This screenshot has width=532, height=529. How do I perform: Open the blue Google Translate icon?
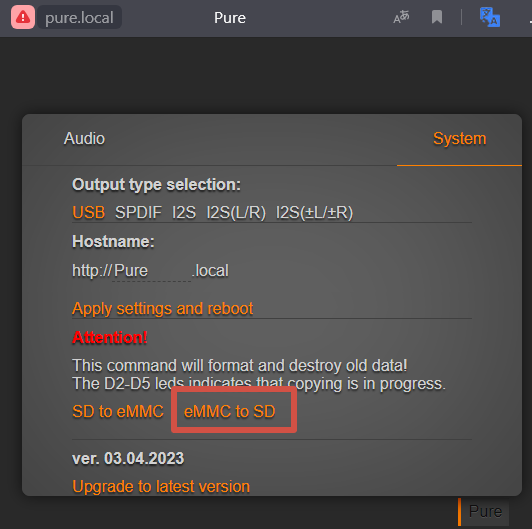tap(490, 17)
